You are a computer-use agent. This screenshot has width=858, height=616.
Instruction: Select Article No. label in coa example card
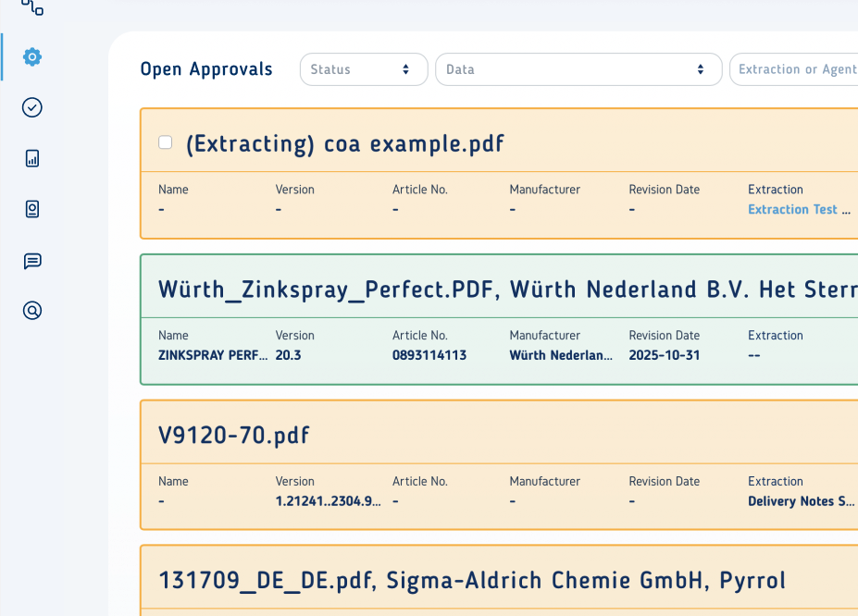[419, 189]
